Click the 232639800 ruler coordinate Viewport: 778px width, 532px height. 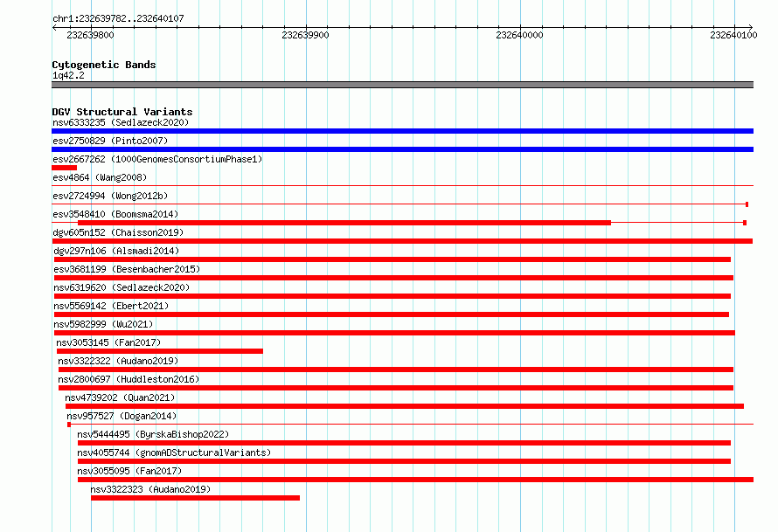coord(90,35)
